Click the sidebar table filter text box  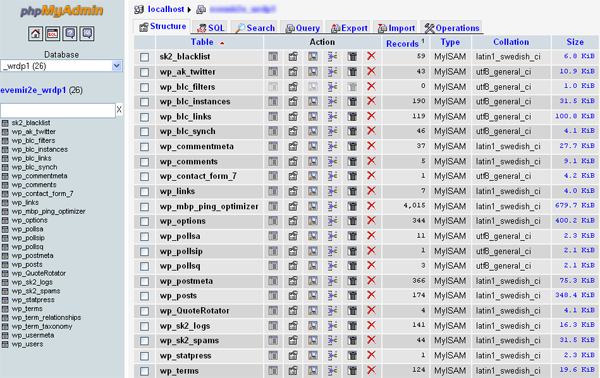[58, 110]
